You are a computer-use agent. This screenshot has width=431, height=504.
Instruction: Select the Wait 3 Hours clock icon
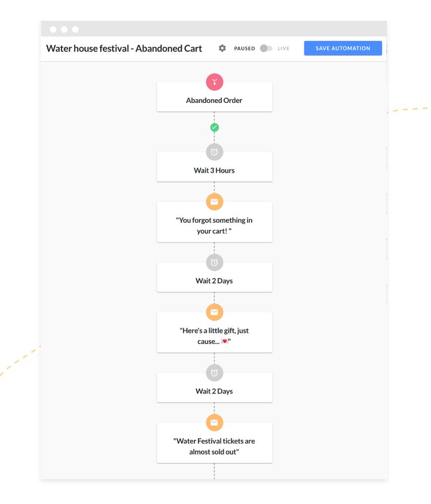215,152
